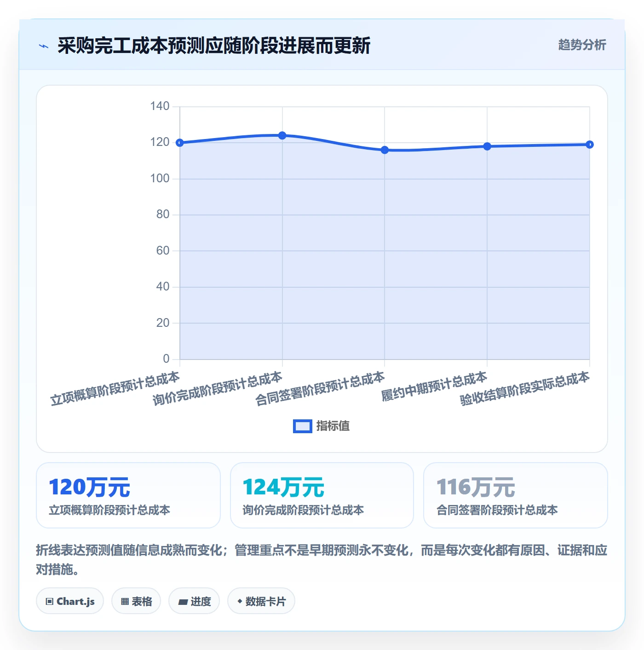Click the x-axis label 履约中期预计总成本
This screenshot has height=650, width=644.
[x=434, y=386]
